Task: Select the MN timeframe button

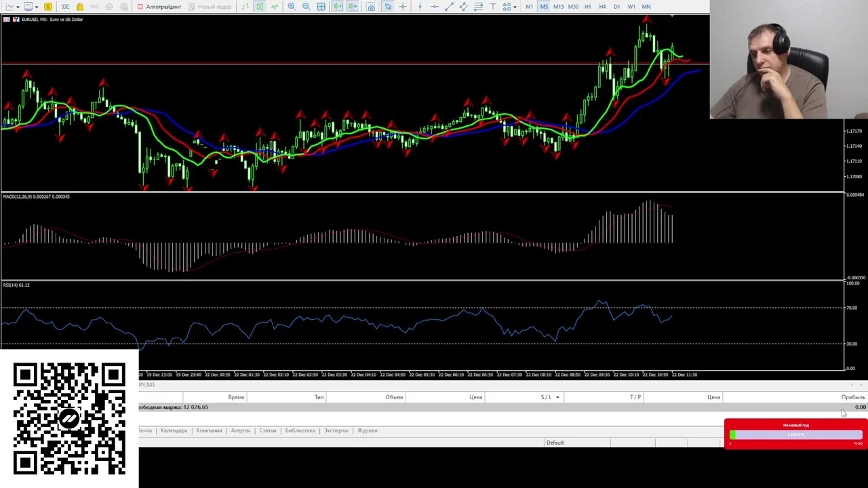Action: pos(646,6)
